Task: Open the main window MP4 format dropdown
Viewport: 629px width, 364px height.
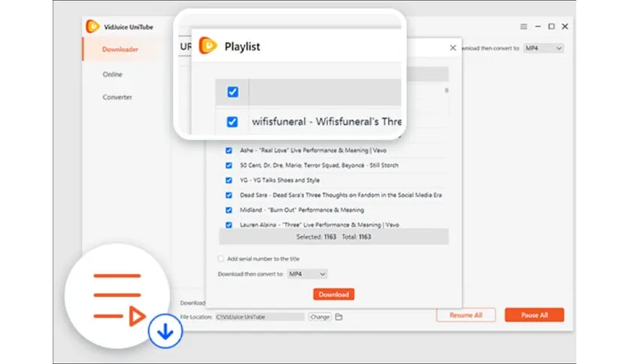Action: click(x=543, y=48)
